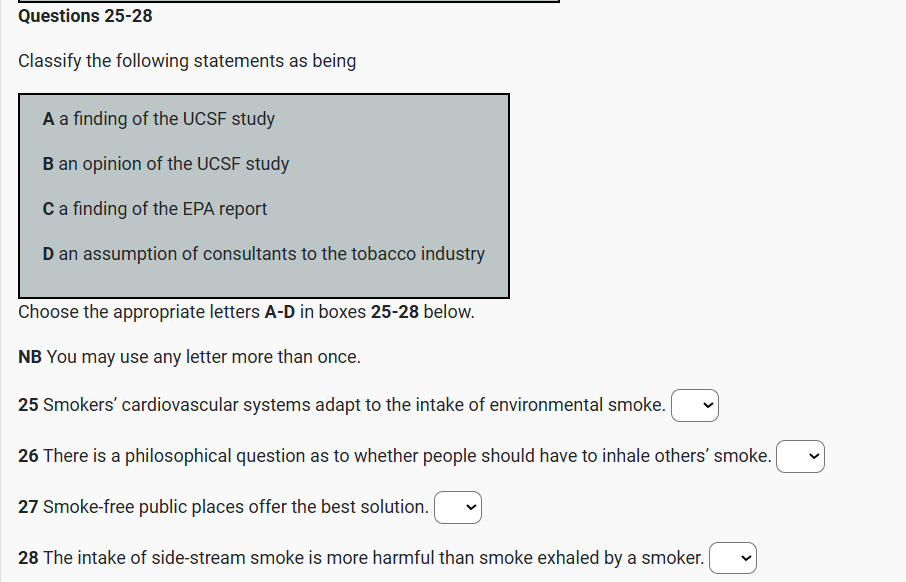Click the "NB You may use any letter" note

(x=189, y=357)
